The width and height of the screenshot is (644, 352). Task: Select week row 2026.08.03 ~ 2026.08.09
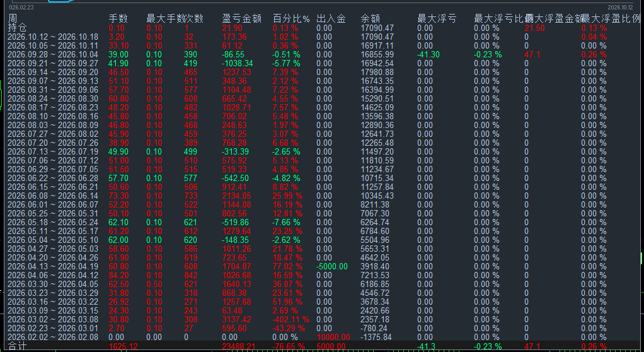click(x=53, y=126)
